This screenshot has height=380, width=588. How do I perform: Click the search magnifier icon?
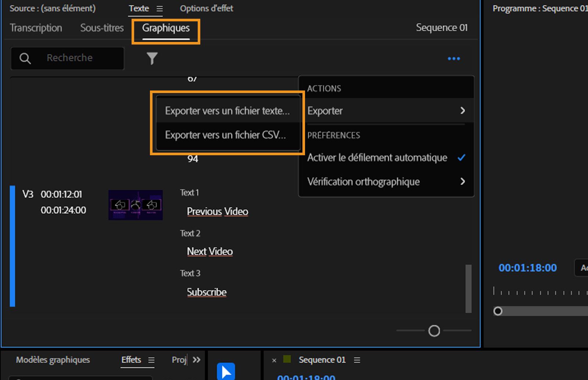[x=25, y=58]
